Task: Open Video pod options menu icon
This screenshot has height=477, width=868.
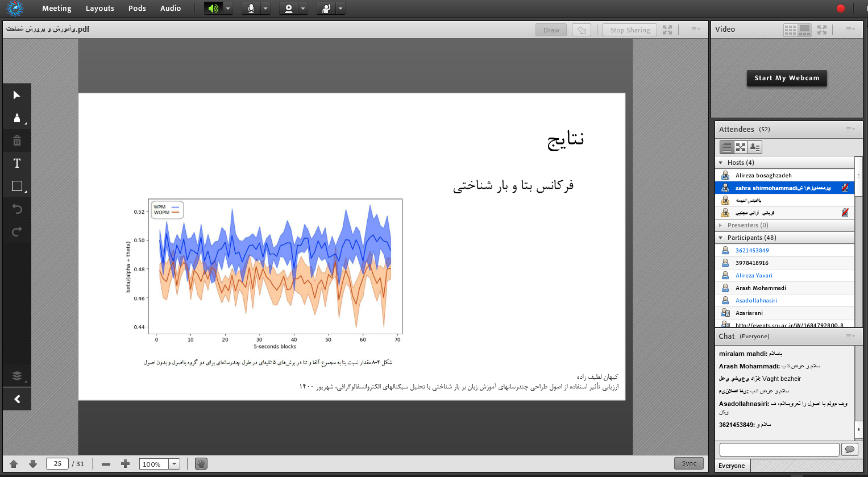Action: click(x=850, y=30)
